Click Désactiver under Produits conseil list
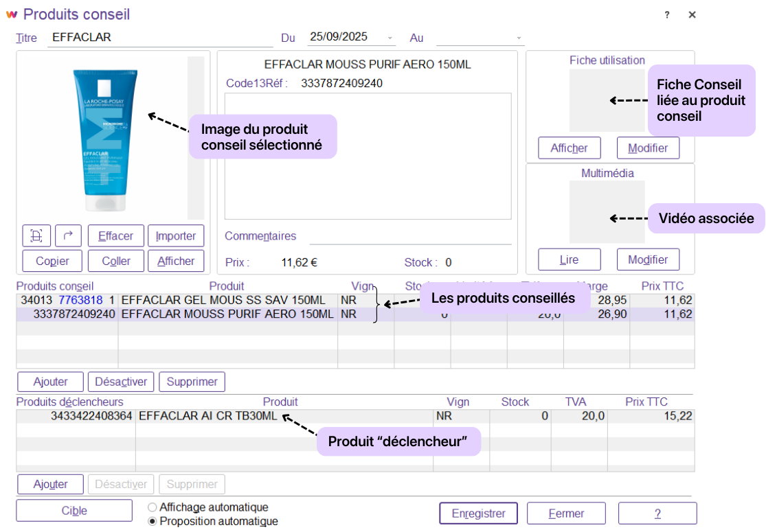Viewport: 766px width, 532px height. [x=121, y=382]
